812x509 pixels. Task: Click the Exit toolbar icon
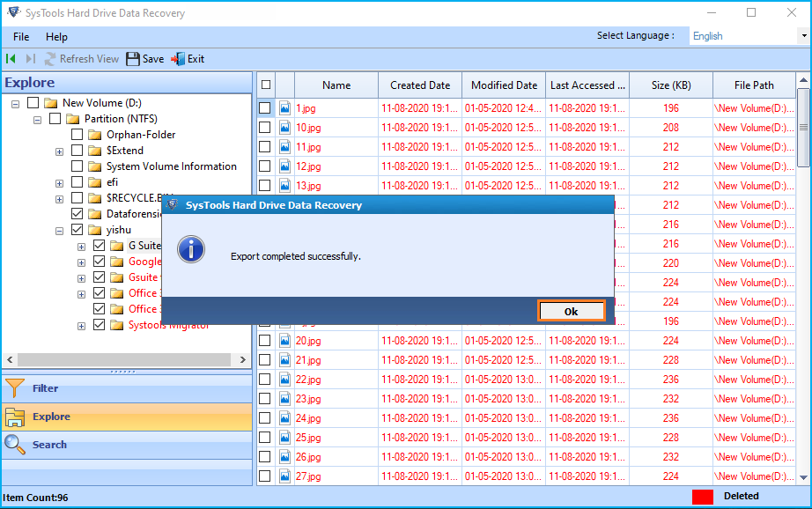click(x=178, y=59)
